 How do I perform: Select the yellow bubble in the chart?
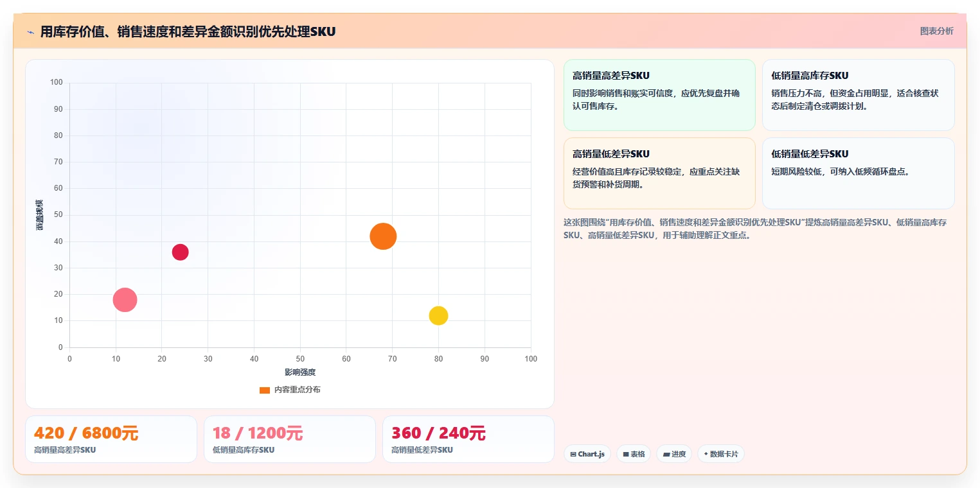[438, 316]
